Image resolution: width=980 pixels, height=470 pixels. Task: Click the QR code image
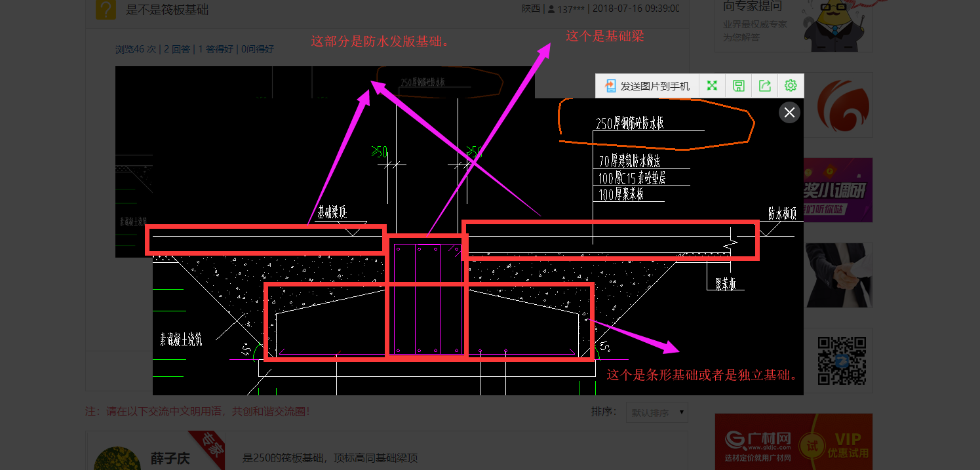point(842,361)
